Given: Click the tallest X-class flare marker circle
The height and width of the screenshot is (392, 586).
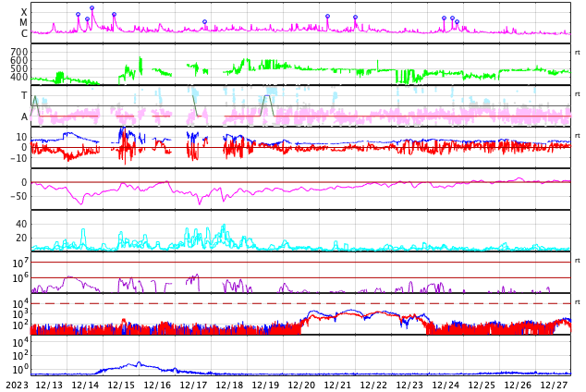Looking at the screenshot, I should point(92,7).
